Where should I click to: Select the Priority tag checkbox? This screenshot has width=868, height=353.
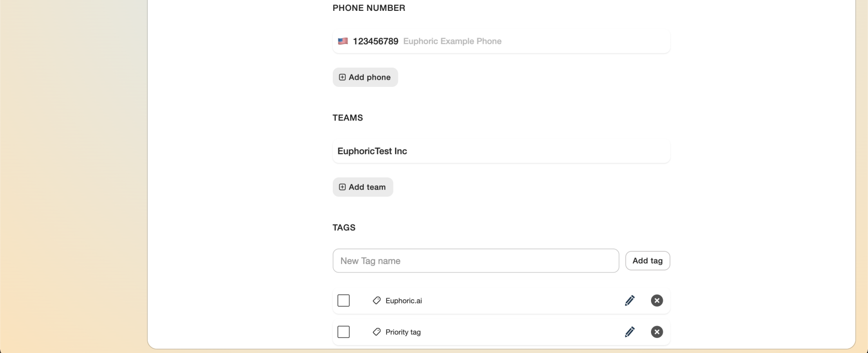point(344,332)
